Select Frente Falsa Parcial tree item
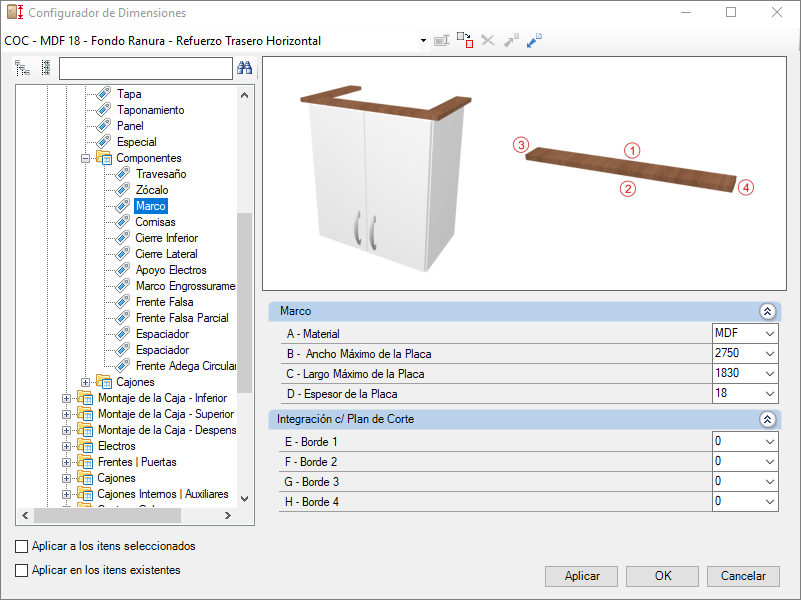Screen dimensions: 801x600 (182, 318)
